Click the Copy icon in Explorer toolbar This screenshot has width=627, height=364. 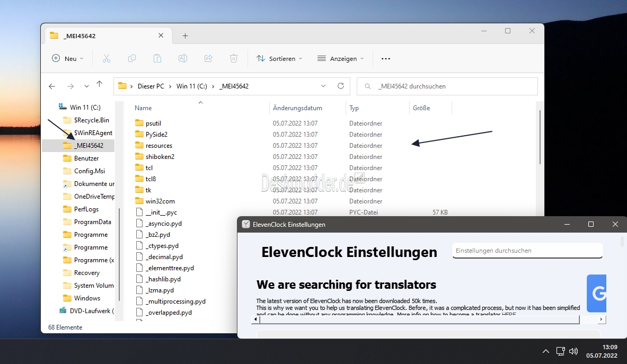click(x=132, y=59)
